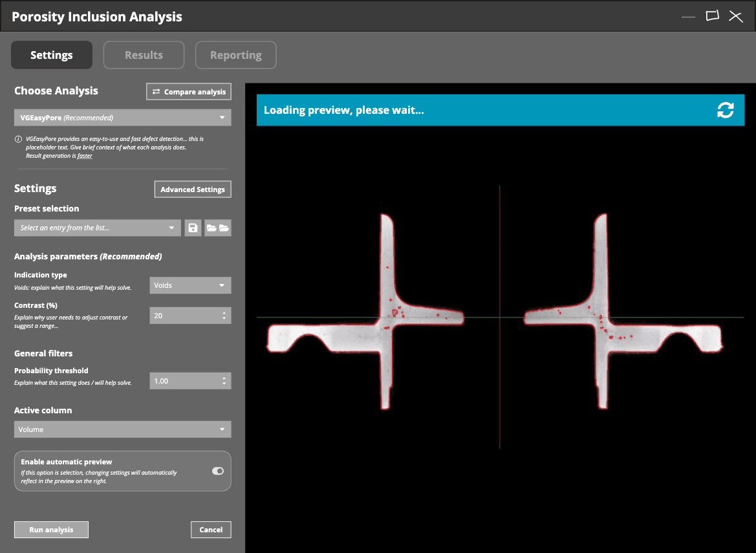
Task: Click the Cancel button
Action: 211,529
